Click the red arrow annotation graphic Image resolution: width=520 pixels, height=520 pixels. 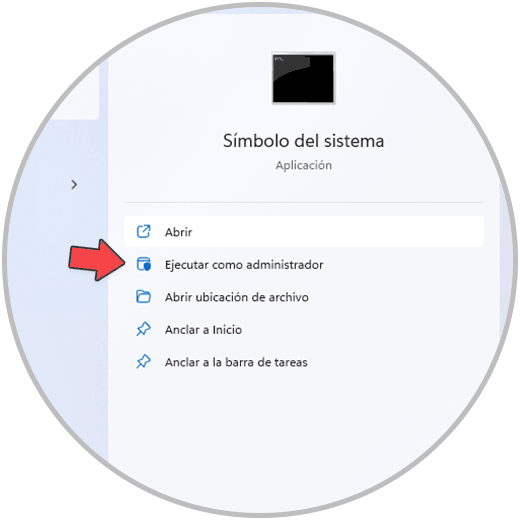[97, 260]
